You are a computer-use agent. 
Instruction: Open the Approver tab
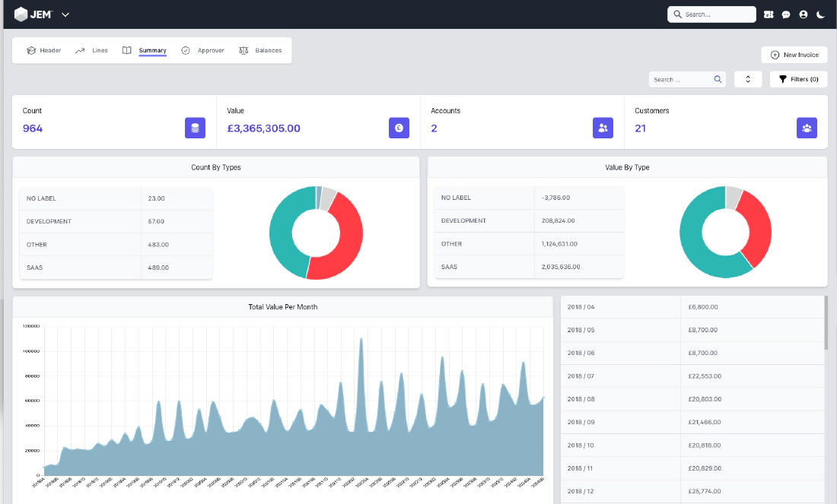[x=203, y=50]
